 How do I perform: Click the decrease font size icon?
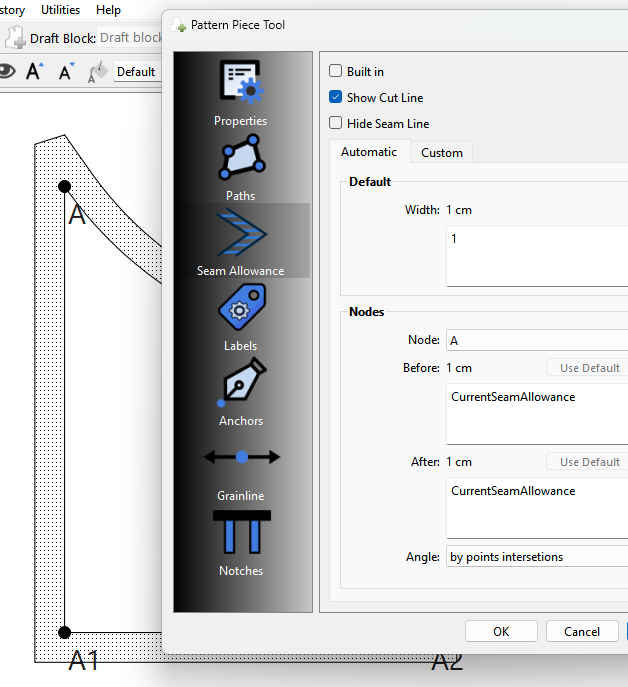click(x=66, y=71)
